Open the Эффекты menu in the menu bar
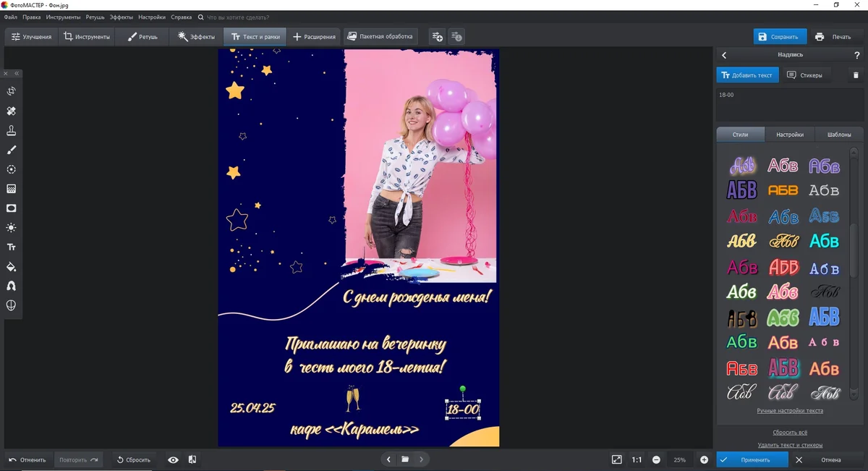The height and width of the screenshot is (471, 868). (122, 17)
